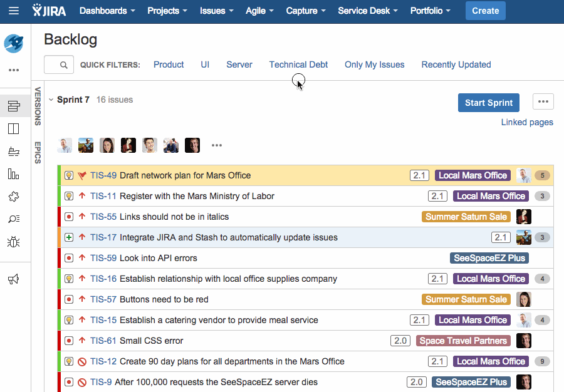Show more assignees via avatar ellipsis
Image resolution: width=564 pixels, height=392 pixels.
pos(217,145)
